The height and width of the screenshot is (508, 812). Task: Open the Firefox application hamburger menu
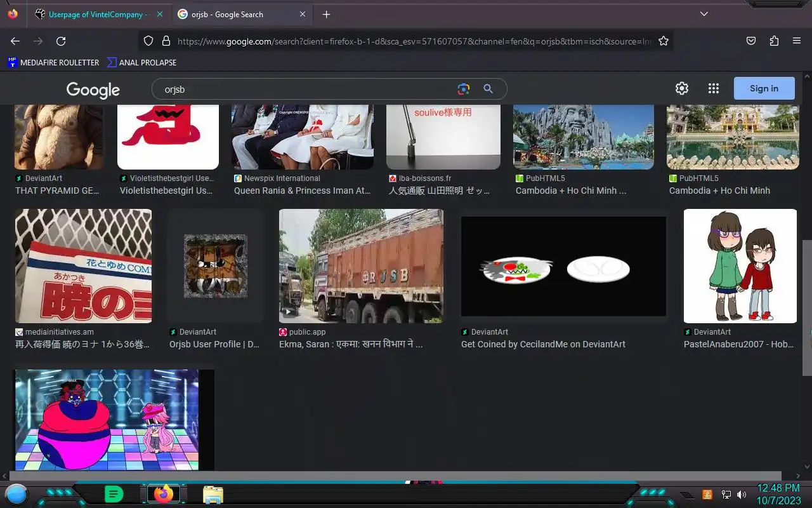coord(797,41)
